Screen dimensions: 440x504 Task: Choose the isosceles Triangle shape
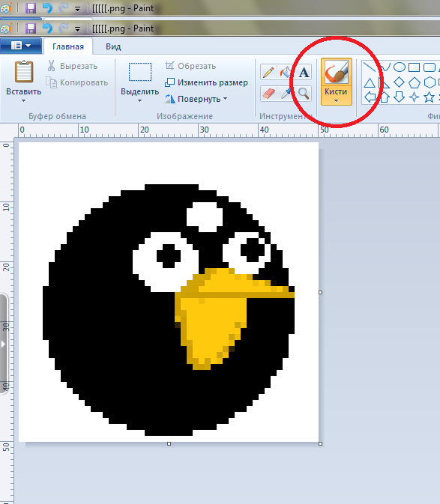click(x=370, y=82)
